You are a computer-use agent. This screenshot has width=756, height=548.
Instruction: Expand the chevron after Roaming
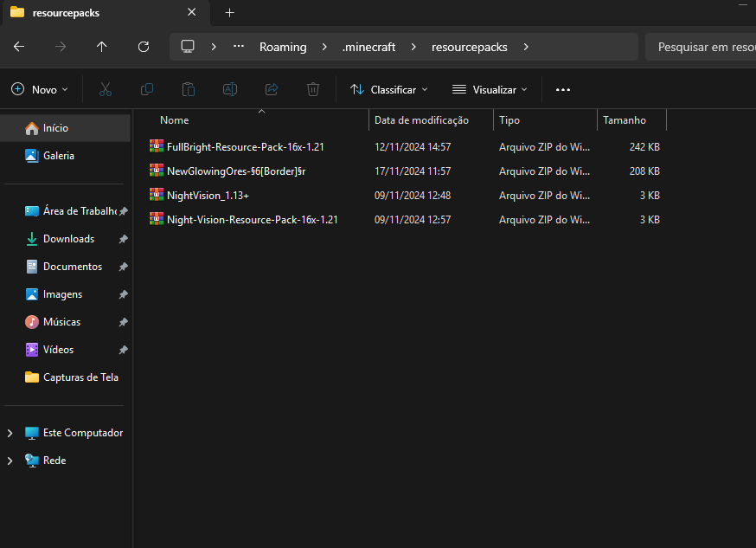tap(324, 47)
